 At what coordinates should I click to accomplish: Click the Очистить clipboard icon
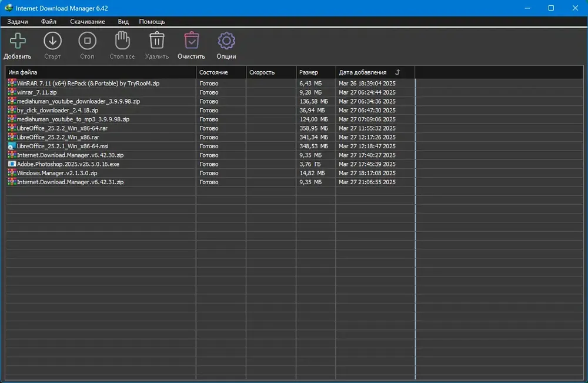191,40
